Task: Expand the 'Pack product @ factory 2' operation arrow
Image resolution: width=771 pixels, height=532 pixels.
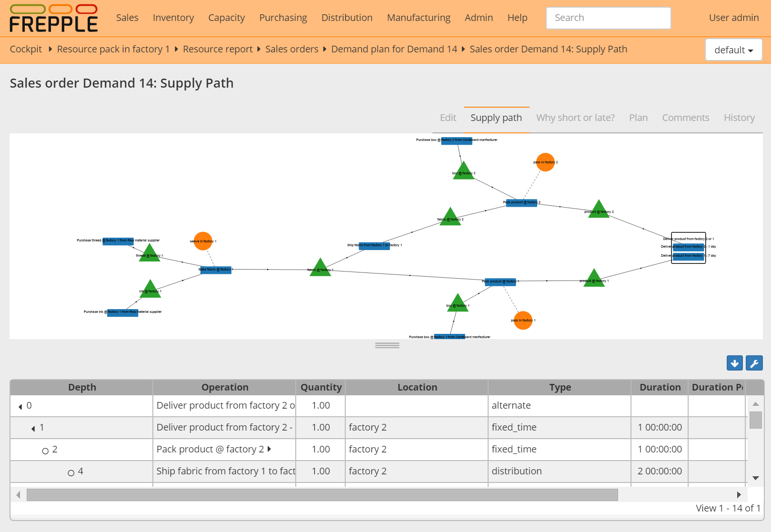Action: coord(270,449)
